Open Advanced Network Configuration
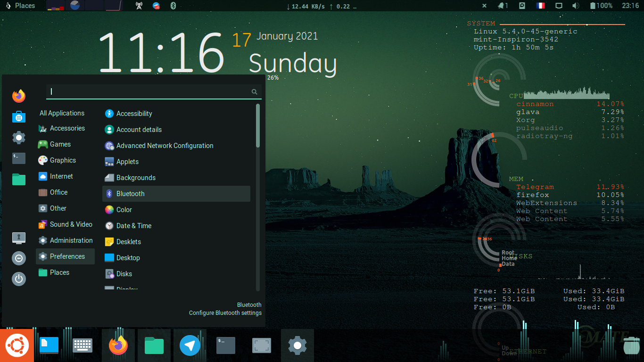This screenshot has height=362, width=644. pyautogui.click(x=176, y=146)
